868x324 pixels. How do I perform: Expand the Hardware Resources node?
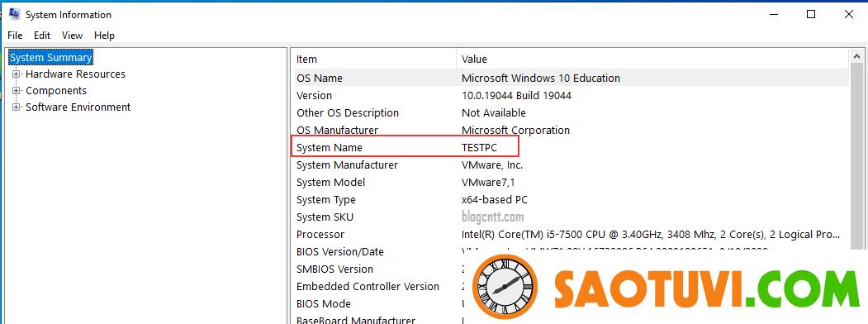(x=16, y=74)
